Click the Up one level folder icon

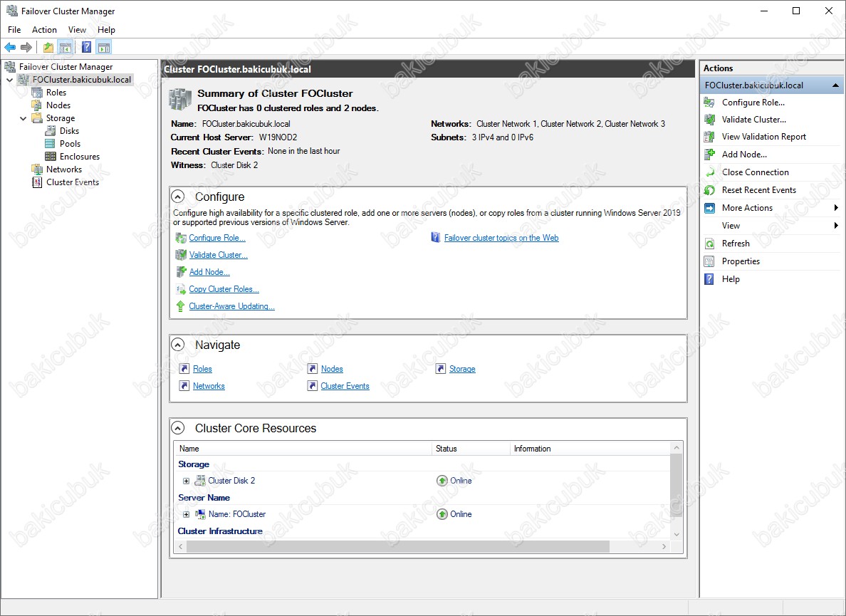48,48
